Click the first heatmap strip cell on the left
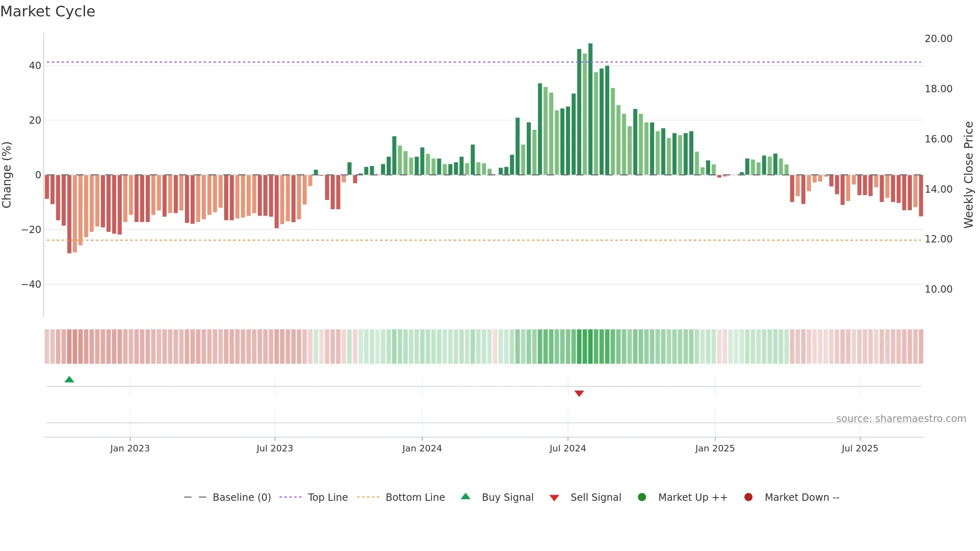This screenshot has height=551, width=980. [x=47, y=347]
